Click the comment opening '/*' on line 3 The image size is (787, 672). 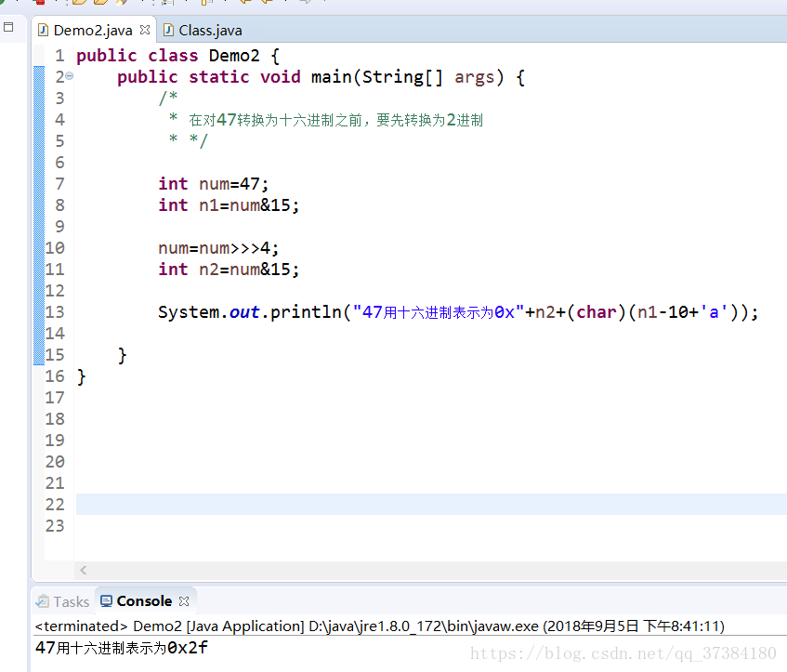point(168,98)
